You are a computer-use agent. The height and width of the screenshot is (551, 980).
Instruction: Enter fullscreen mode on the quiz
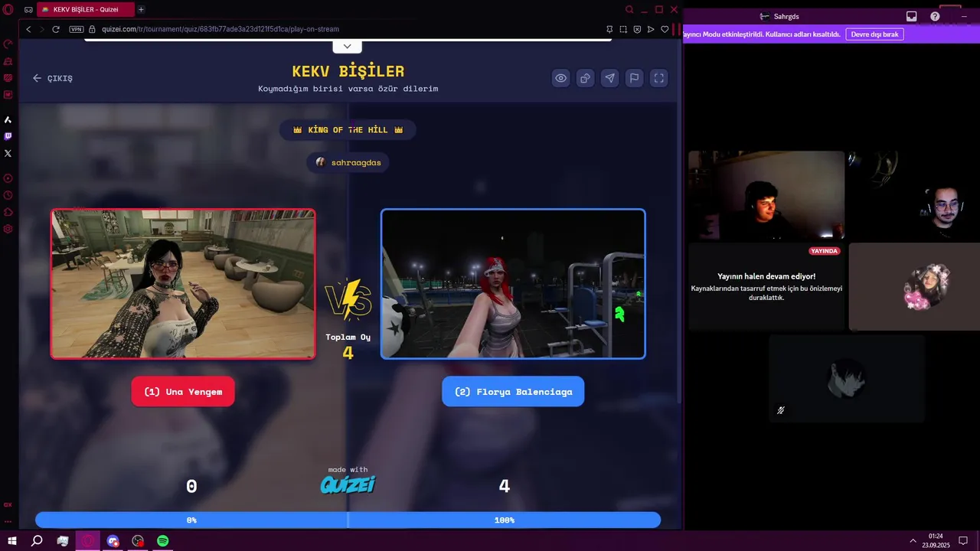[x=659, y=78]
